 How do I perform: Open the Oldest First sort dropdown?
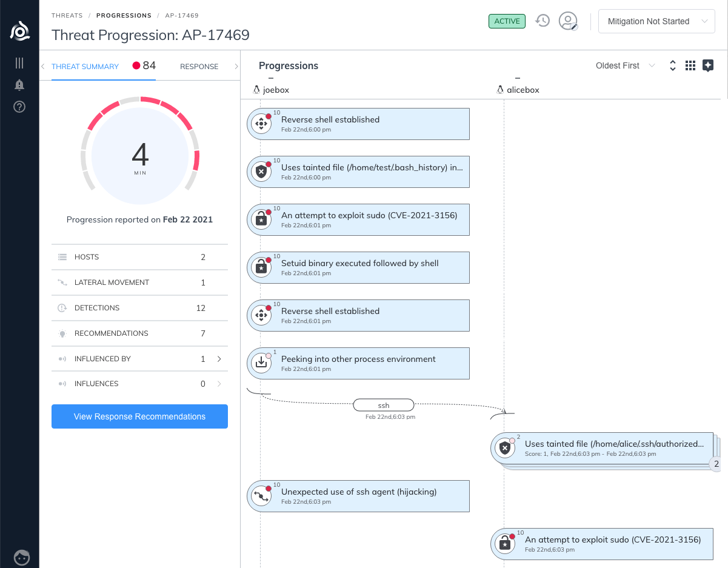click(x=625, y=65)
